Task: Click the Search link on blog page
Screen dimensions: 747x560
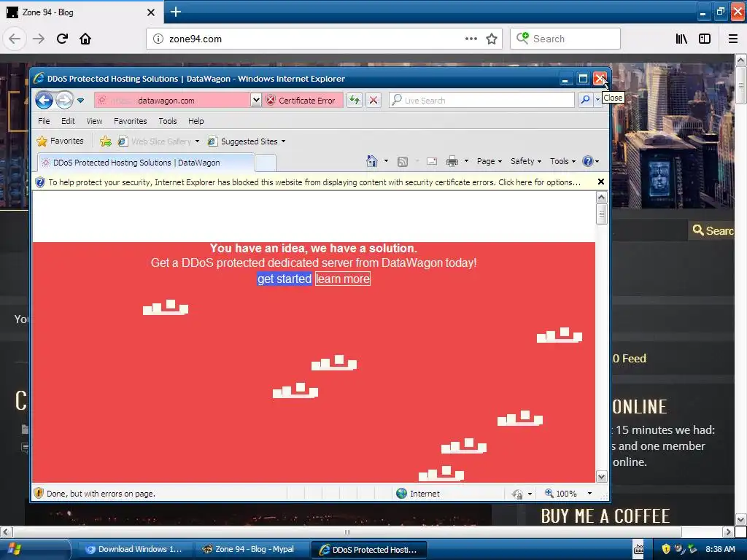Action: 713,230
